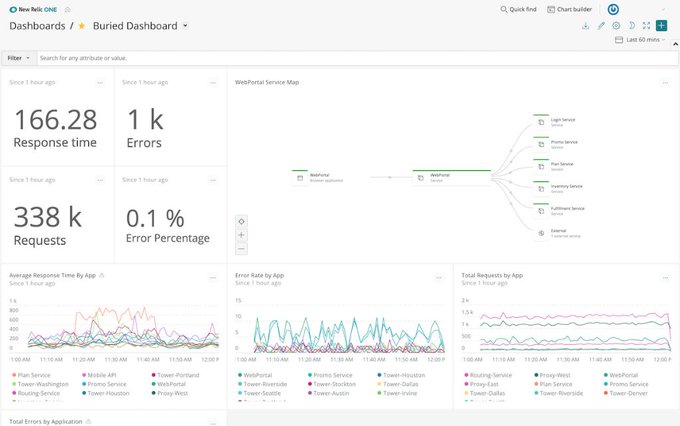The height and width of the screenshot is (426, 680).
Task: Open options menu on Response time widget
Action: pos(100,82)
